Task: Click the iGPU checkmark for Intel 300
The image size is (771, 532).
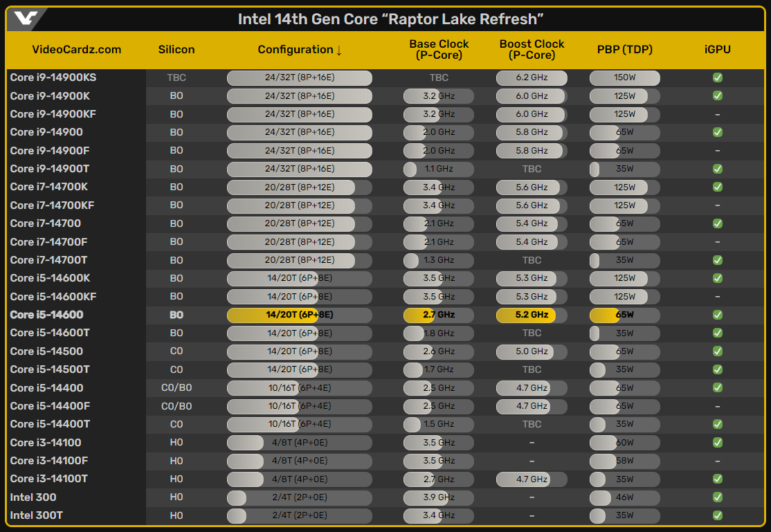Action: tap(718, 497)
